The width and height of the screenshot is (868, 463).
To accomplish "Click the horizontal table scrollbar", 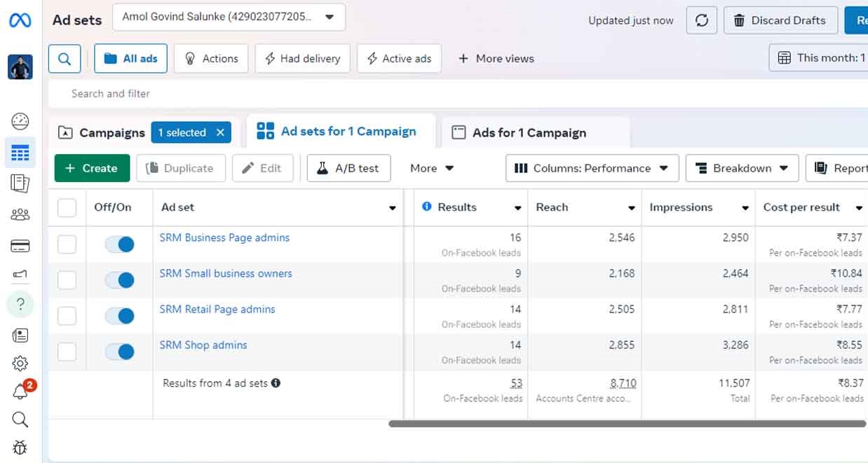I will 627,423.
